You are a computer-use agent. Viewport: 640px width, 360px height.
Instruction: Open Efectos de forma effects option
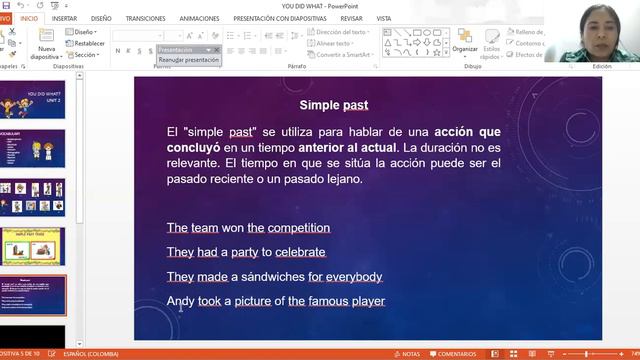[x=525, y=54]
